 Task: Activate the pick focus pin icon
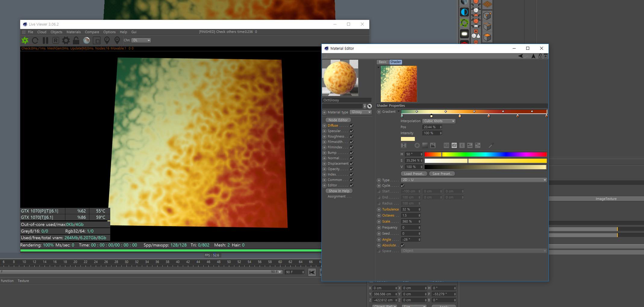[107, 40]
